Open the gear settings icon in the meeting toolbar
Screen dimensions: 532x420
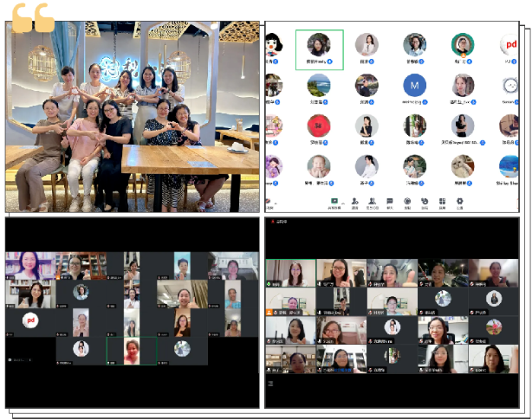click(x=459, y=201)
